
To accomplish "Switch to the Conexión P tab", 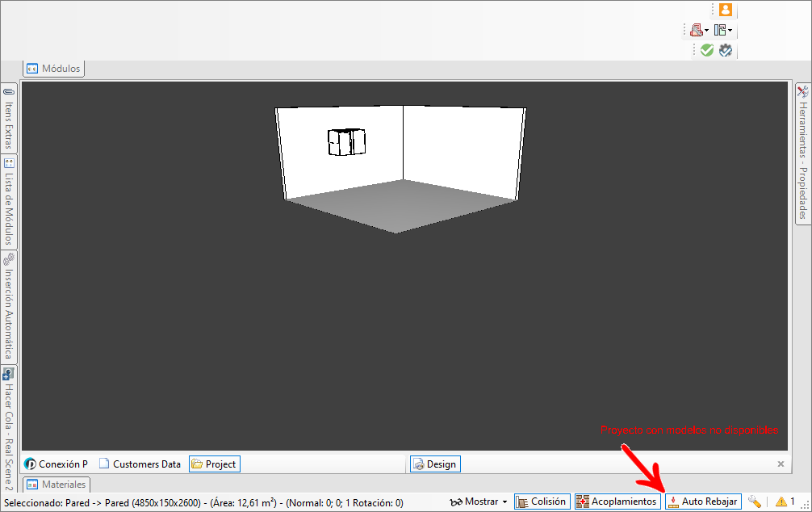I will 56,464.
